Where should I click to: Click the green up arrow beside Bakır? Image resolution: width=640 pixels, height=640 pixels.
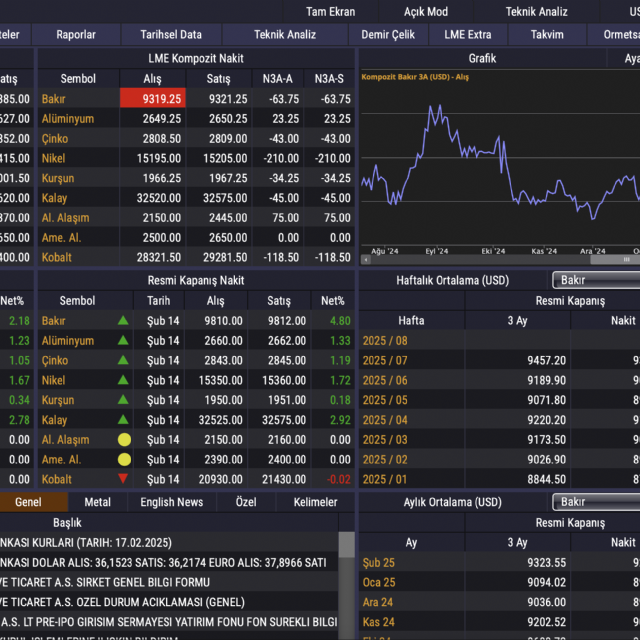(123, 321)
